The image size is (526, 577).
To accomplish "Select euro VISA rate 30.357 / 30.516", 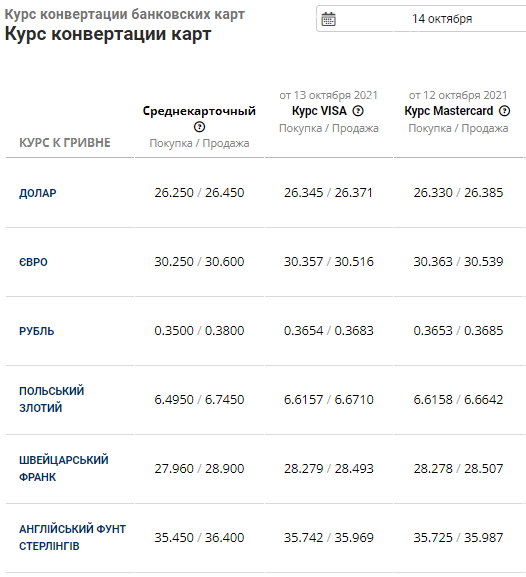I will [329, 262].
